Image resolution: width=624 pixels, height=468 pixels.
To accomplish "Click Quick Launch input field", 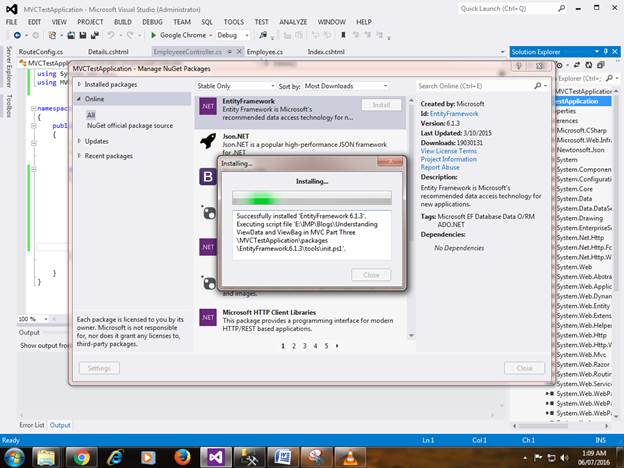I will [507, 8].
